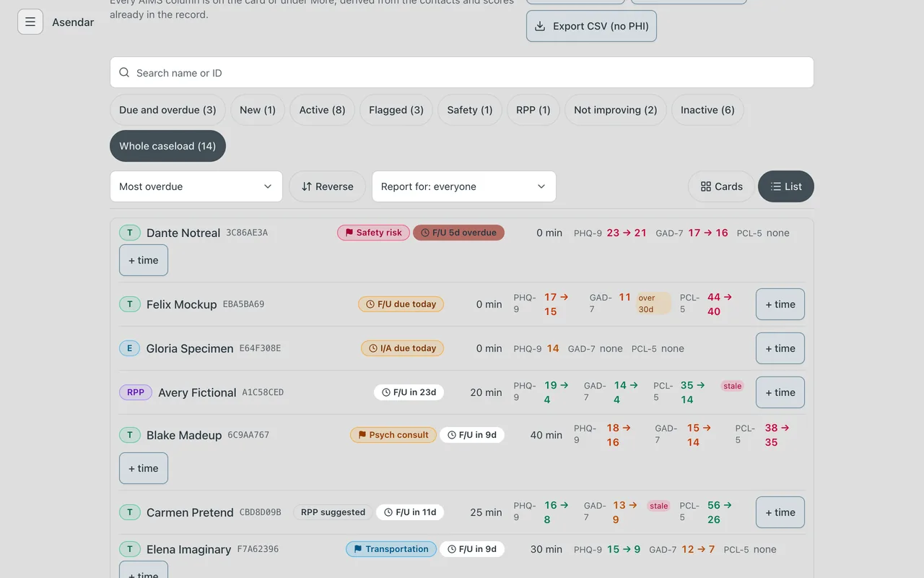Click the E avatar beside Gloria Specimen
Screen dimensions: 924x578
pos(130,348)
